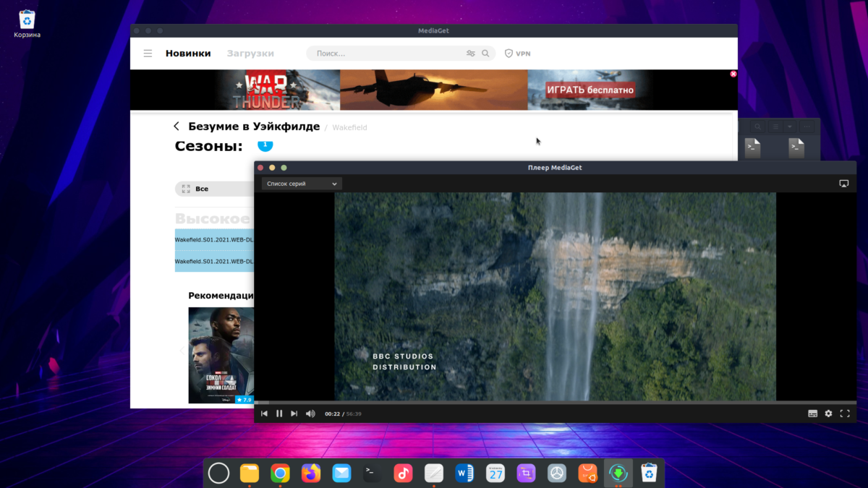Open Корзина on the desktop
This screenshot has height=488, width=868.
click(27, 24)
